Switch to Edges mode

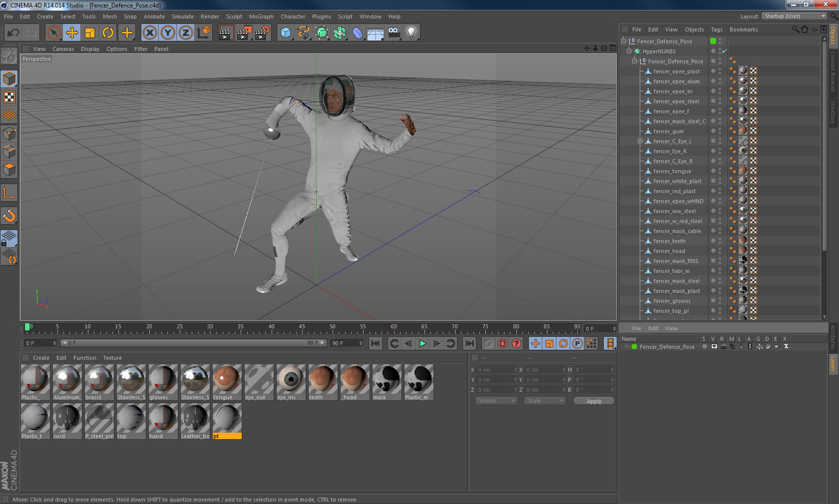click(9, 151)
